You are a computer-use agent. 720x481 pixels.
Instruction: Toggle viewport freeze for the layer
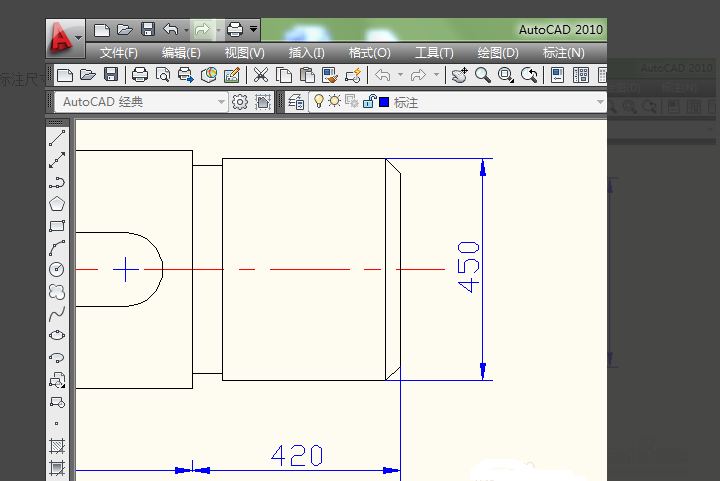[352, 101]
